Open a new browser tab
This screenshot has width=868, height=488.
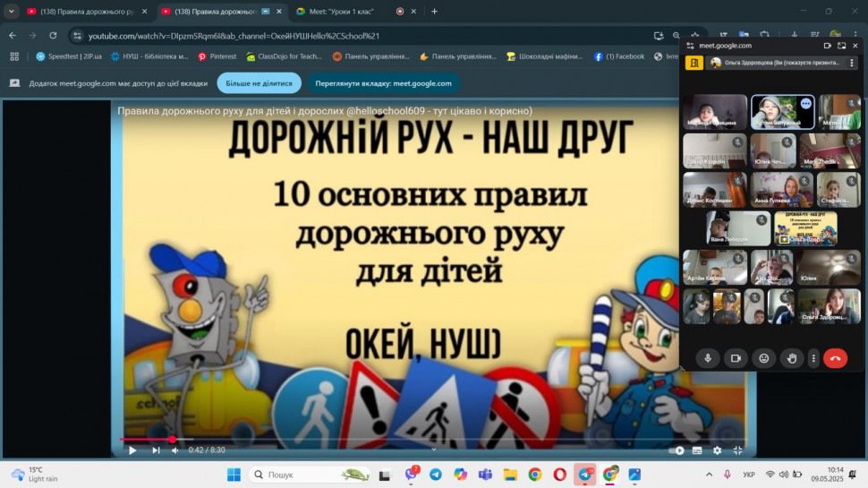[434, 11]
